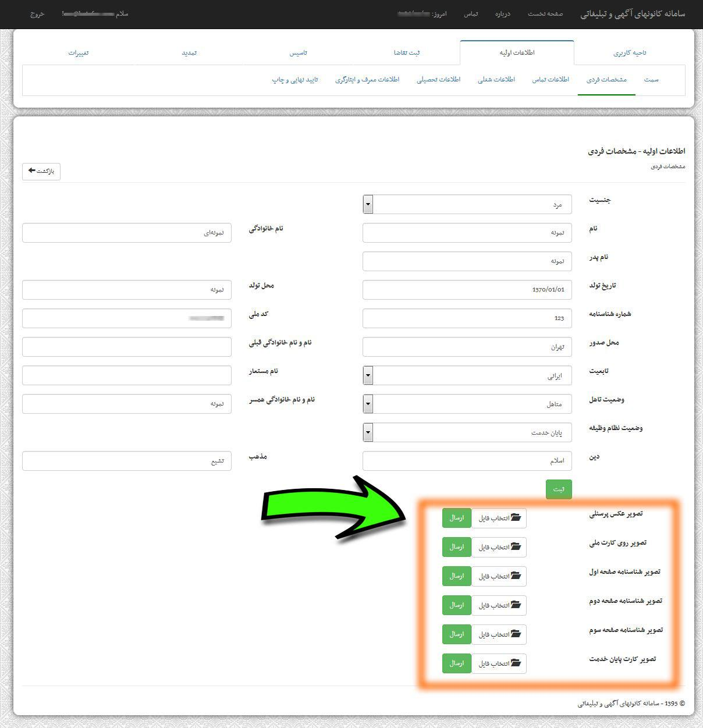
Task: Open the اطلاعات تماس sub-tab
Action: point(551,80)
